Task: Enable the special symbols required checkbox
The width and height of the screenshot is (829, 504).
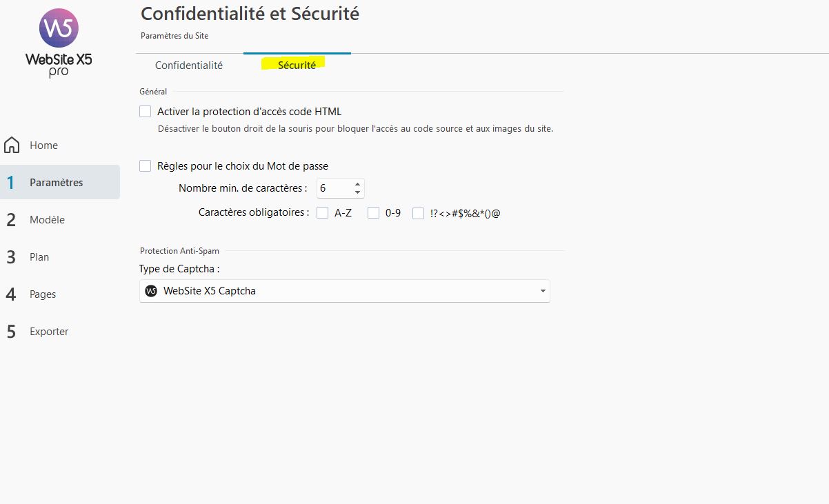Action: [418, 213]
